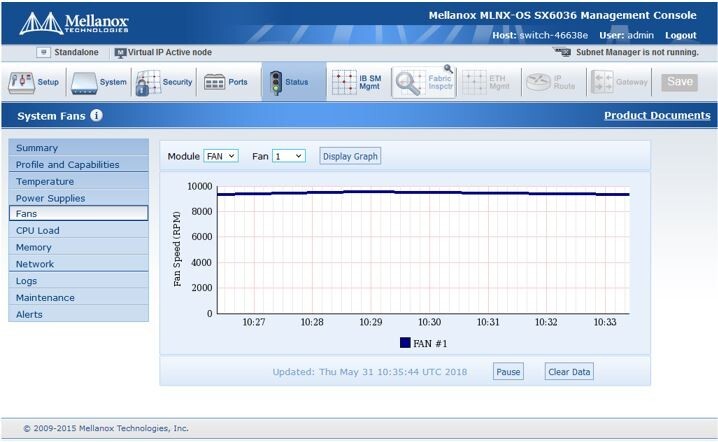The image size is (718, 442).
Task: Open the CPU Load page
Action: point(78,230)
